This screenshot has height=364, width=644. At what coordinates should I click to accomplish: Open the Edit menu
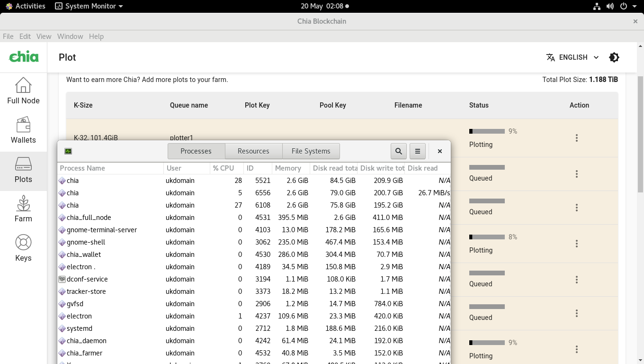coord(25,36)
